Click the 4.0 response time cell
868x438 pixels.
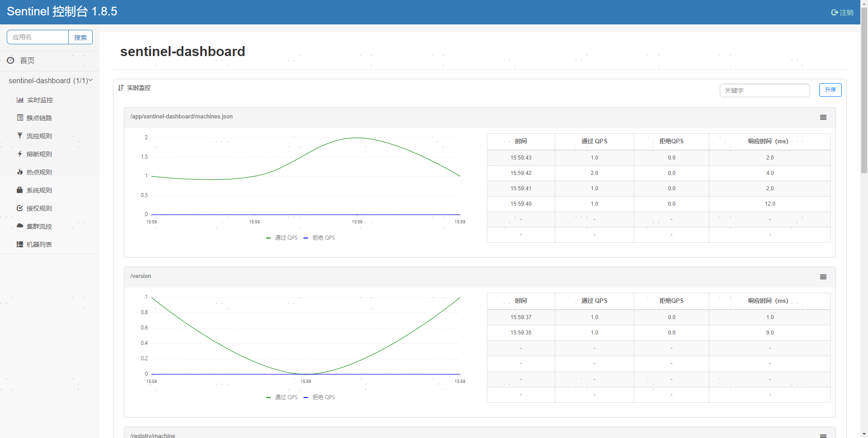pyautogui.click(x=770, y=173)
